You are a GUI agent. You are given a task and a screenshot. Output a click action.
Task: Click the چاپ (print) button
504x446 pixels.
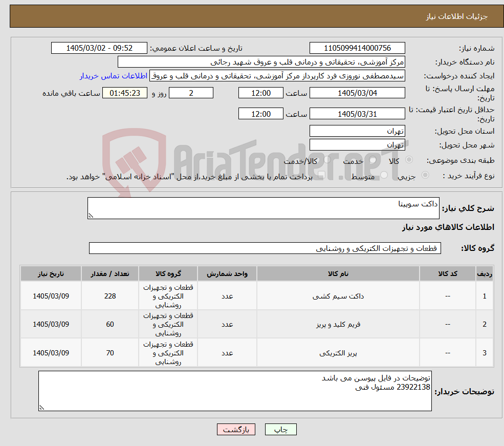coord(280,429)
